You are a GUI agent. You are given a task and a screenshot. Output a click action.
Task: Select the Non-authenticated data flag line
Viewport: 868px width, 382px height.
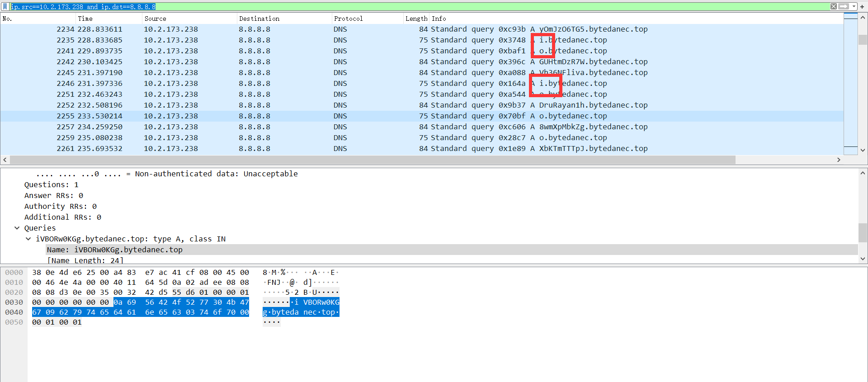(x=167, y=174)
